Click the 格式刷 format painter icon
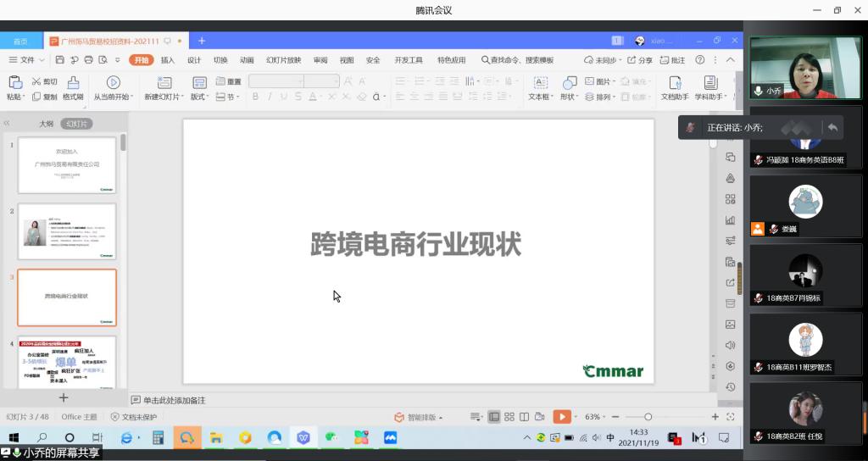Image resolution: width=868 pixels, height=461 pixels. point(73,82)
